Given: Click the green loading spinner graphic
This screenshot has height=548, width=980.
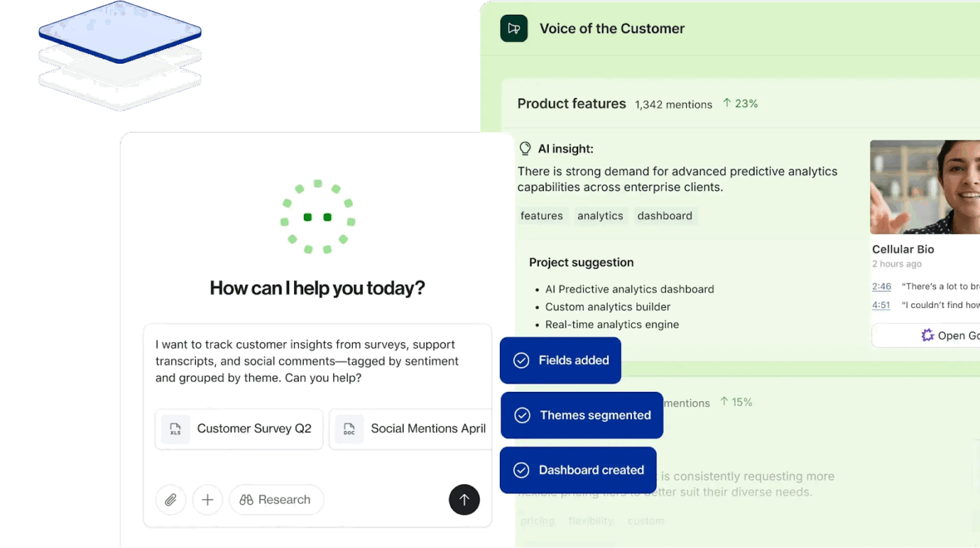Looking at the screenshot, I should (317, 217).
